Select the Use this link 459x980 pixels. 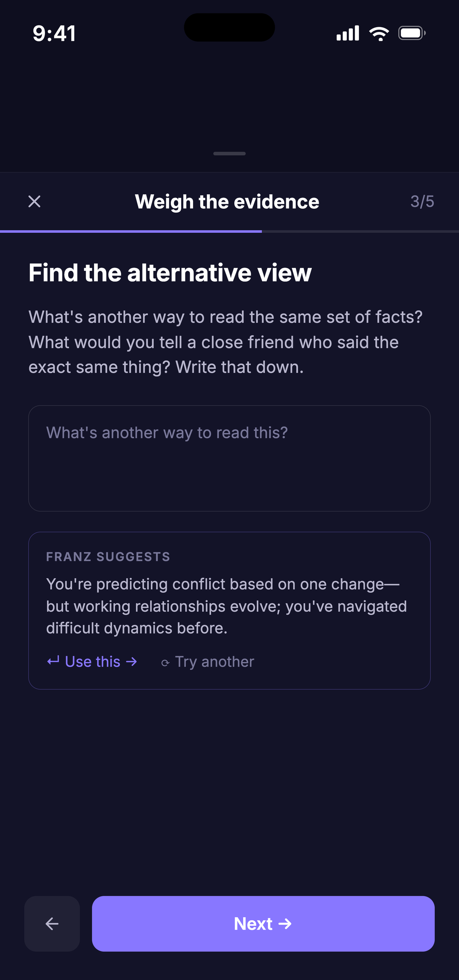pos(92,662)
